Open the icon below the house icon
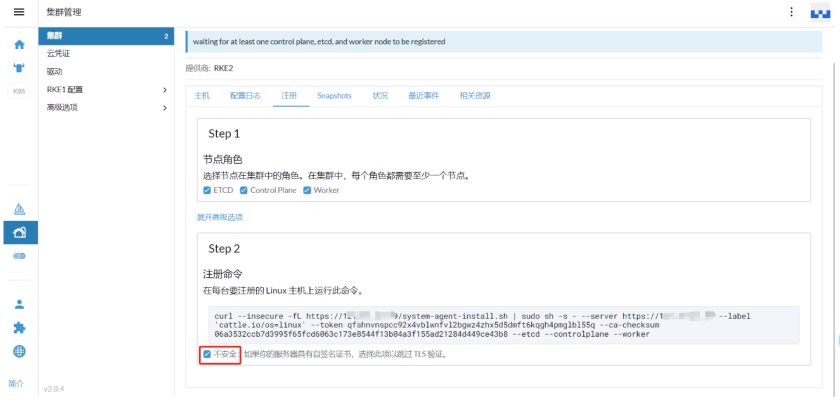Screen dimensions: 840x405 19,257
